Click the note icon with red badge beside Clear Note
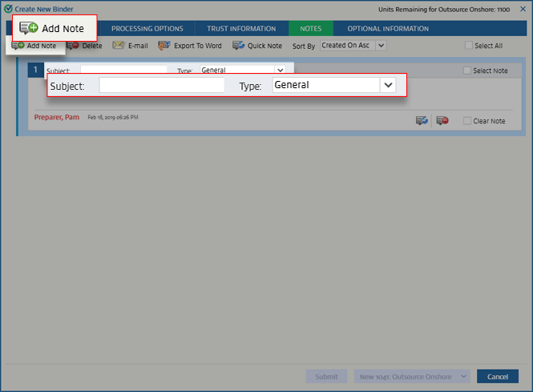533x392 pixels. [442, 121]
